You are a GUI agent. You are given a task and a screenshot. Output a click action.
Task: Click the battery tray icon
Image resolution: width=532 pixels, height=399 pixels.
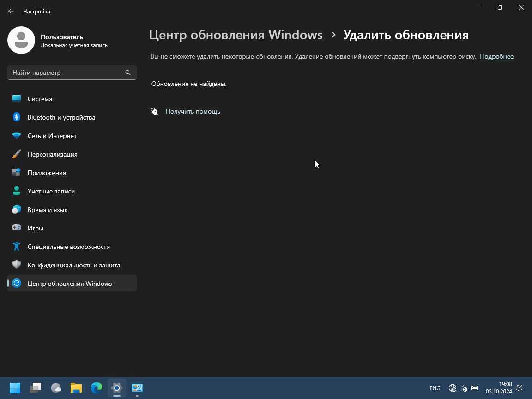point(475,388)
